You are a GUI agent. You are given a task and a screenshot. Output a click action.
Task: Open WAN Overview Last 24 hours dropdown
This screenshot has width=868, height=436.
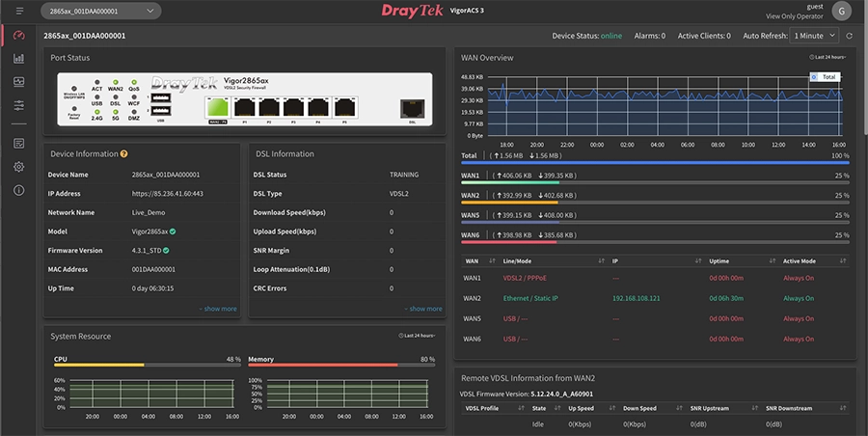coord(827,57)
